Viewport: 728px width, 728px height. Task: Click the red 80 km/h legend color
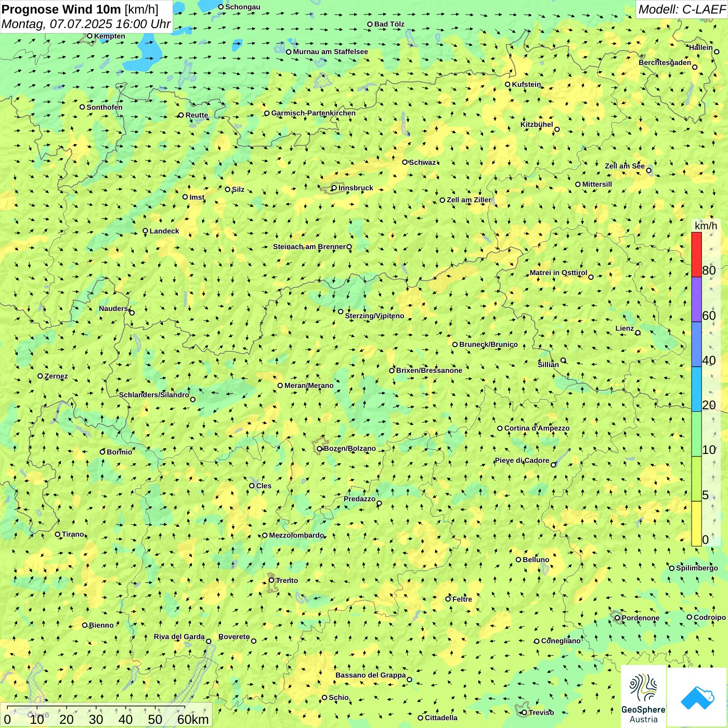pyautogui.click(x=696, y=254)
